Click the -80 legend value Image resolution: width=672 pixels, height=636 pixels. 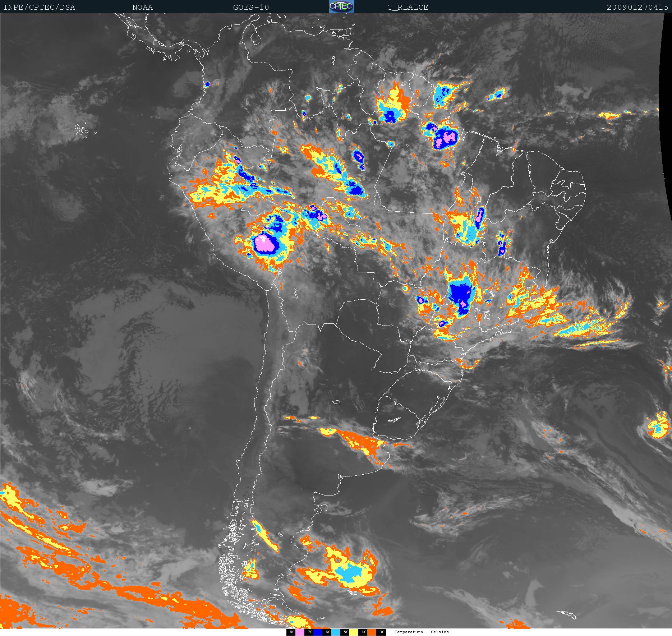pos(291,632)
